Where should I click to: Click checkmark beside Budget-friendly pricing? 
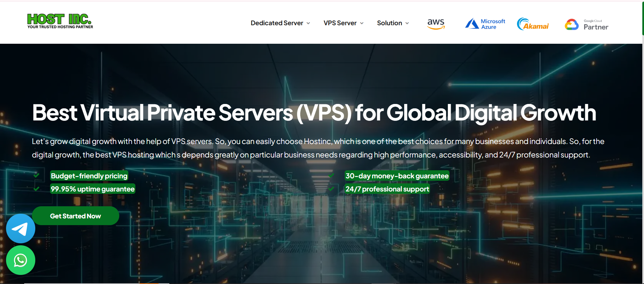point(37,175)
